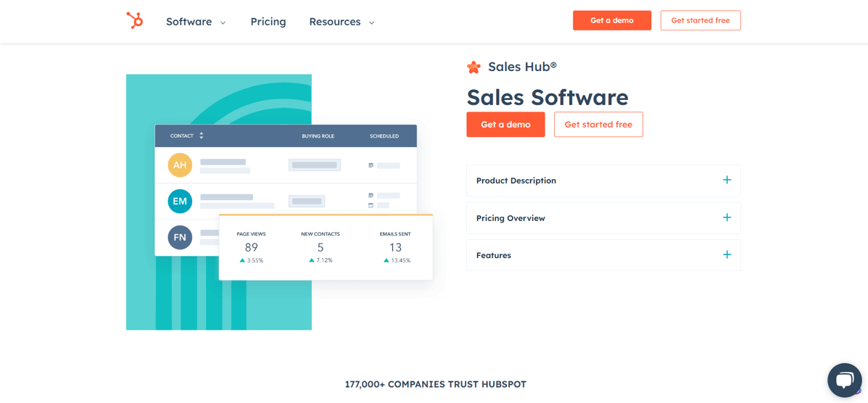Click the calendar icon in AH row
This screenshot has width=868, height=403.
pyautogui.click(x=371, y=165)
